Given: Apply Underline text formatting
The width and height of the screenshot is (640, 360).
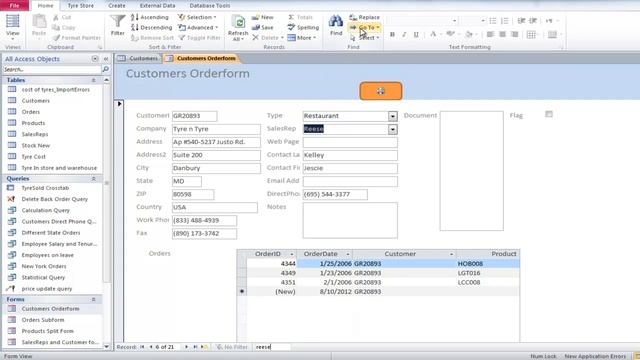Looking at the screenshot, I should point(416,34).
